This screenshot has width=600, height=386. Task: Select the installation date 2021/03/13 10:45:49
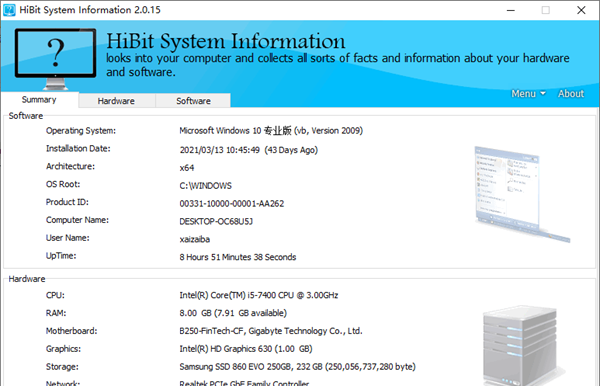tap(249, 150)
